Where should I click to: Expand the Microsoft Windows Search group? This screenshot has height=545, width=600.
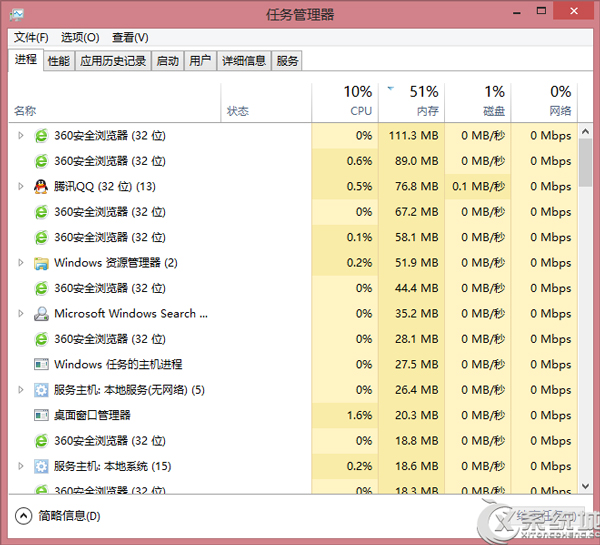[x=21, y=314]
